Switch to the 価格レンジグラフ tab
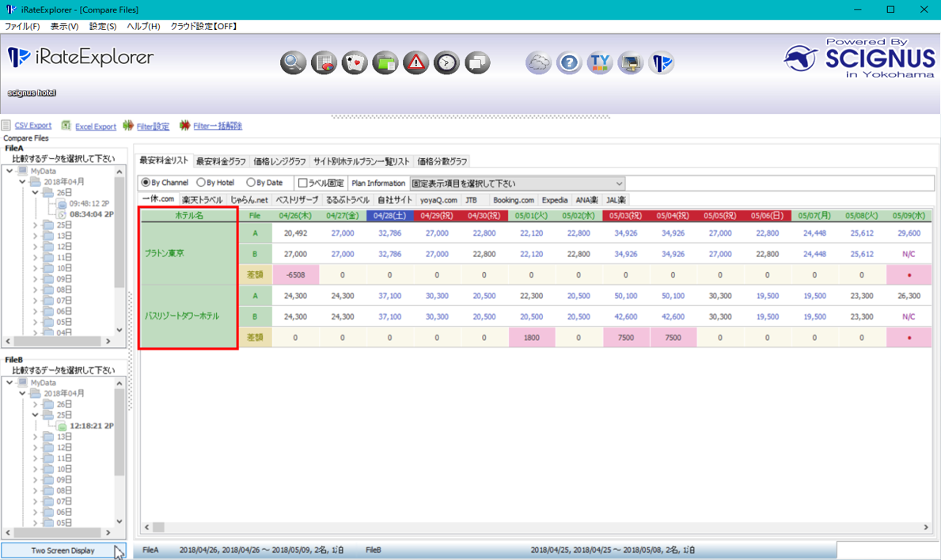 coord(279,161)
